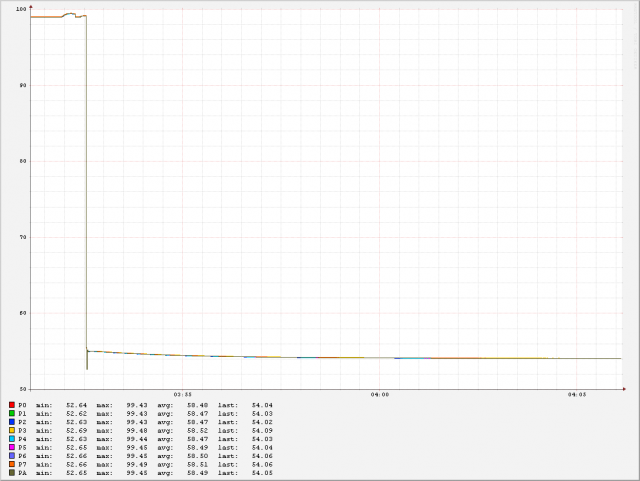Click the 04:00 time axis label
The width and height of the screenshot is (640, 481).
(x=380, y=395)
